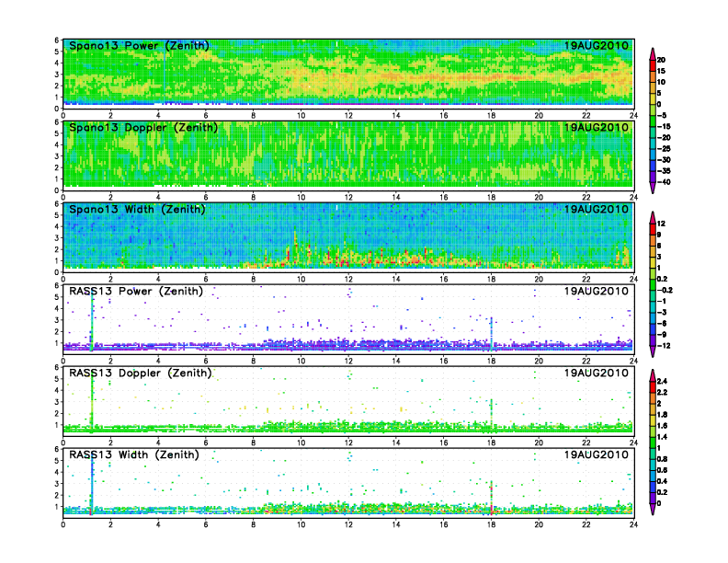Click the '20' label on the top colorbar

tap(661, 60)
